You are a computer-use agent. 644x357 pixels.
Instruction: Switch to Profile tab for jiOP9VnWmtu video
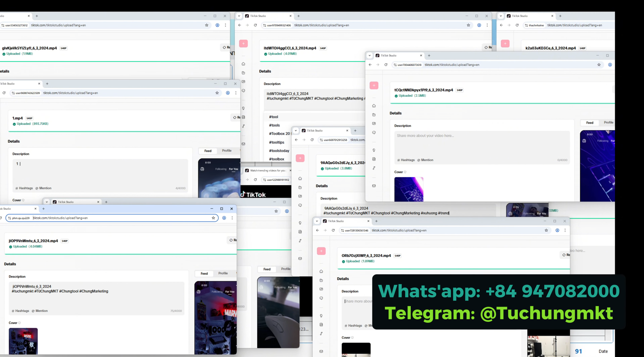point(223,274)
